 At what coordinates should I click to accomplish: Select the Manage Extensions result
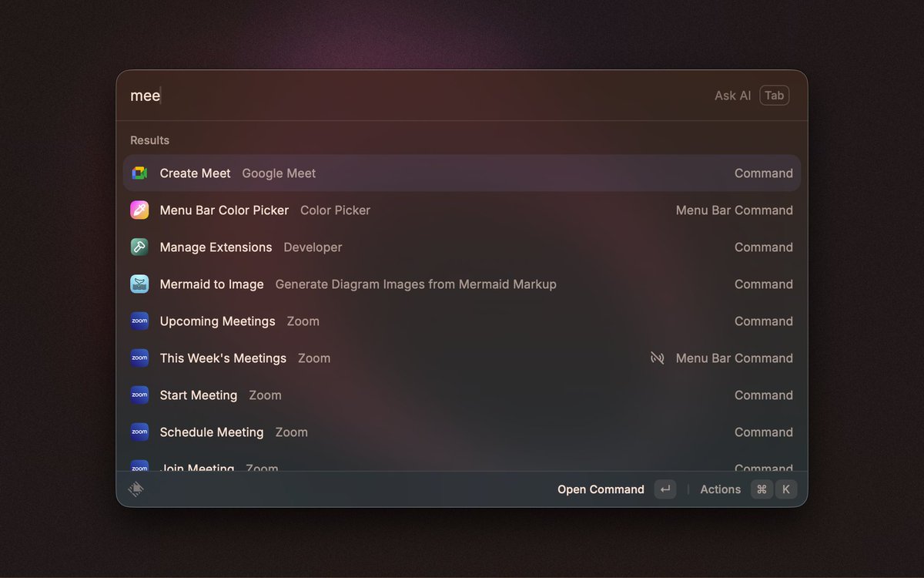click(462, 247)
